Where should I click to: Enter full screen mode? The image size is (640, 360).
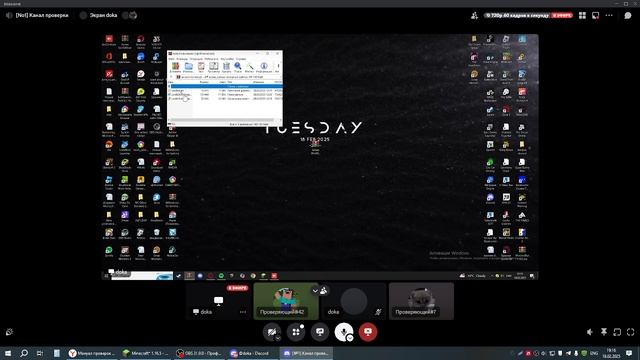click(631, 332)
